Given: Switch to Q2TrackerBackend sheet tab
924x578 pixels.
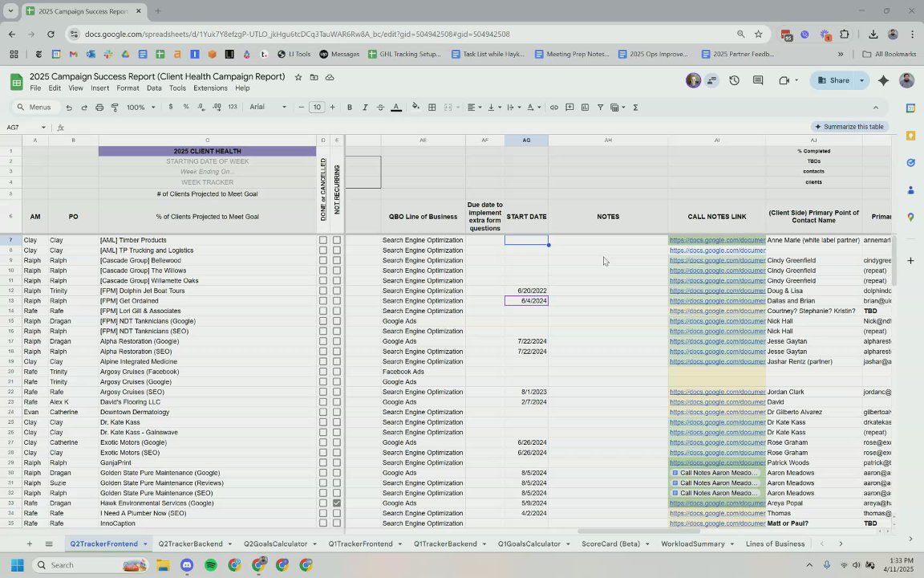Looking at the screenshot, I should click(190, 543).
